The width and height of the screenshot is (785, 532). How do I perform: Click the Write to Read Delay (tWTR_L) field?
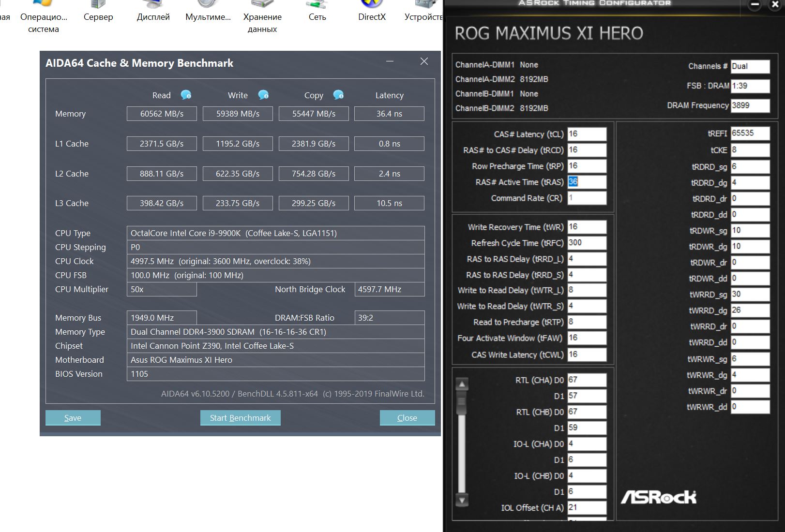click(587, 290)
